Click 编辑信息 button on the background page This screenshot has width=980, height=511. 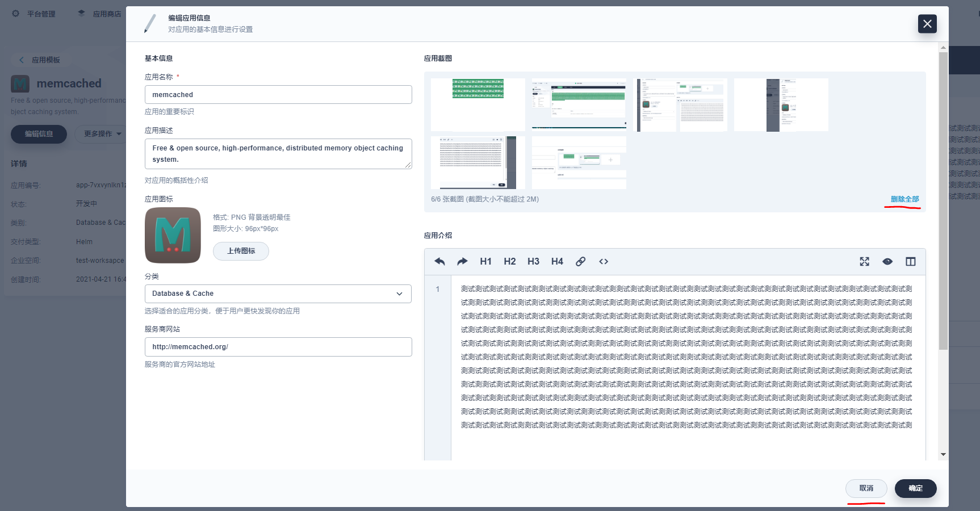coord(39,134)
